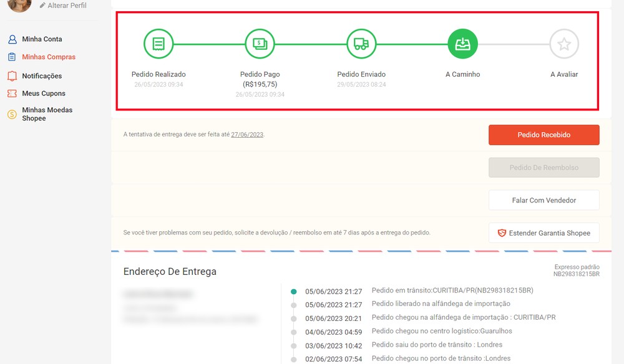Click the Alterar Perfil link

pyautogui.click(x=67, y=6)
